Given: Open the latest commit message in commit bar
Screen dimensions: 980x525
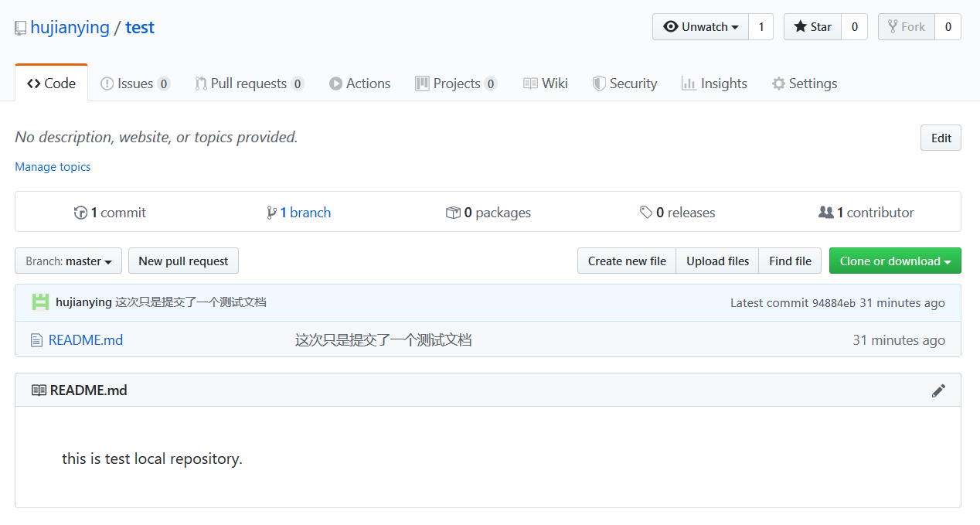Looking at the screenshot, I should (191, 302).
